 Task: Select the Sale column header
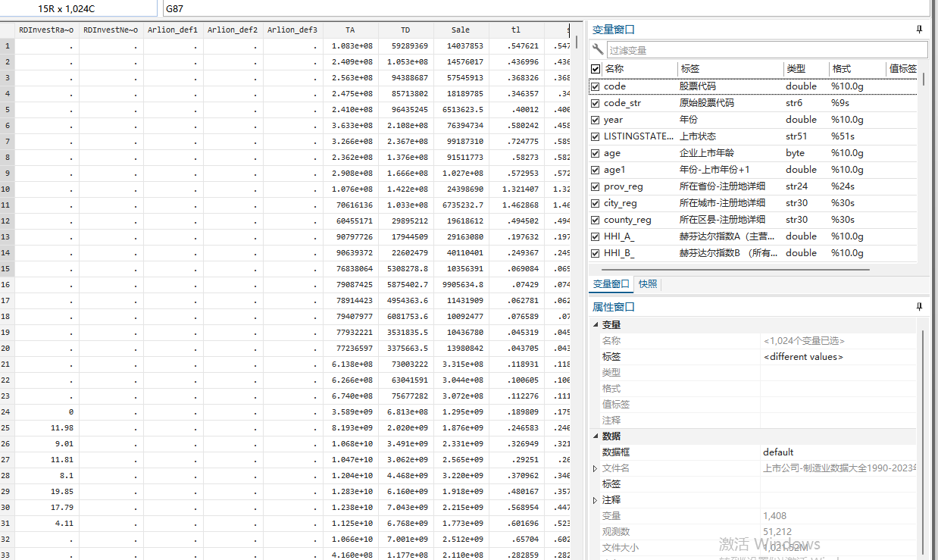(x=461, y=30)
